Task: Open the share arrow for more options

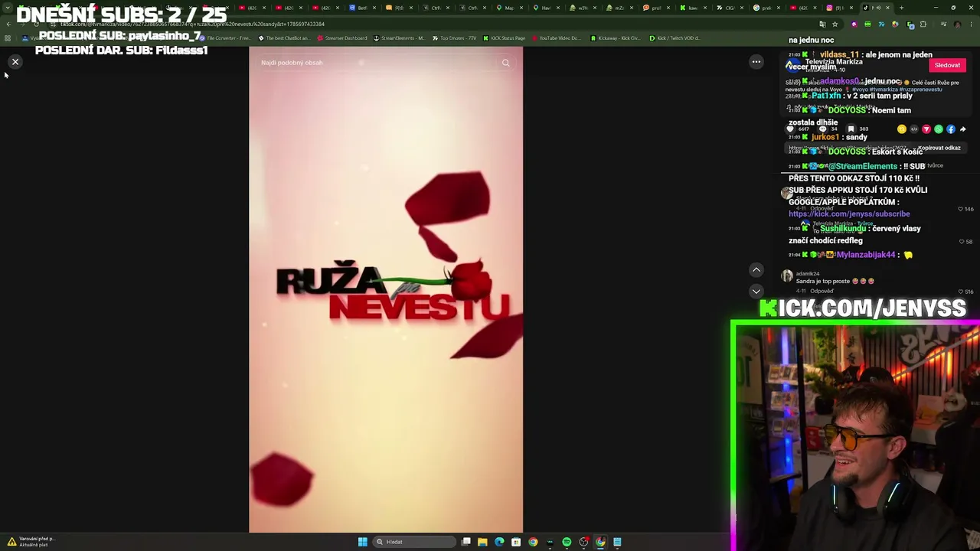Action: point(963,129)
